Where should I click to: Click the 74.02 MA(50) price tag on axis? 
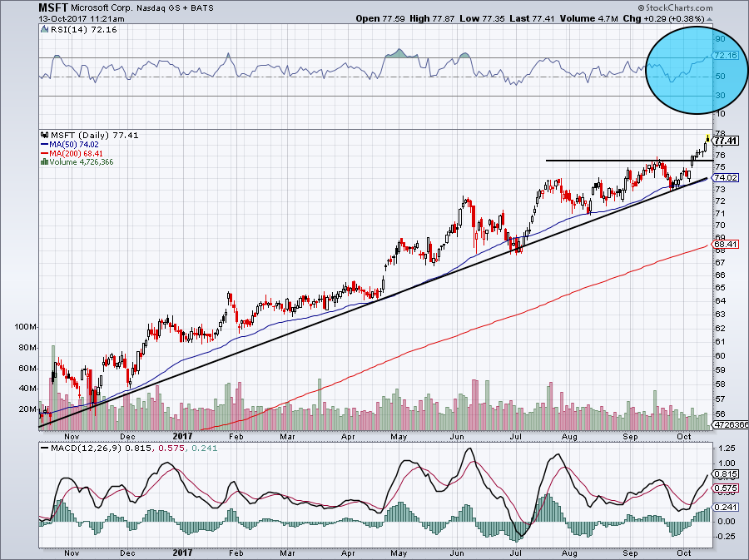click(x=726, y=177)
